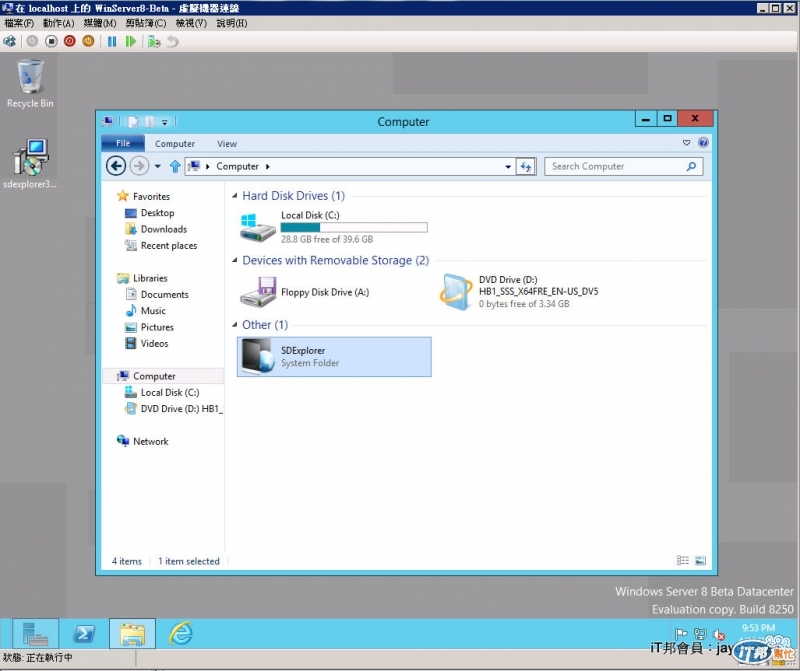Open the Recent locations dropdown arrow

(x=158, y=166)
